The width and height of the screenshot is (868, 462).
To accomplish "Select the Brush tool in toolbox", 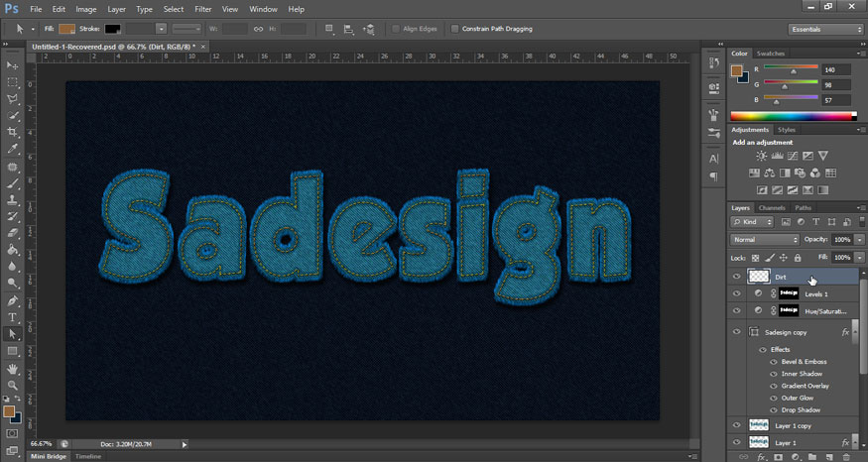I will coord(12,183).
